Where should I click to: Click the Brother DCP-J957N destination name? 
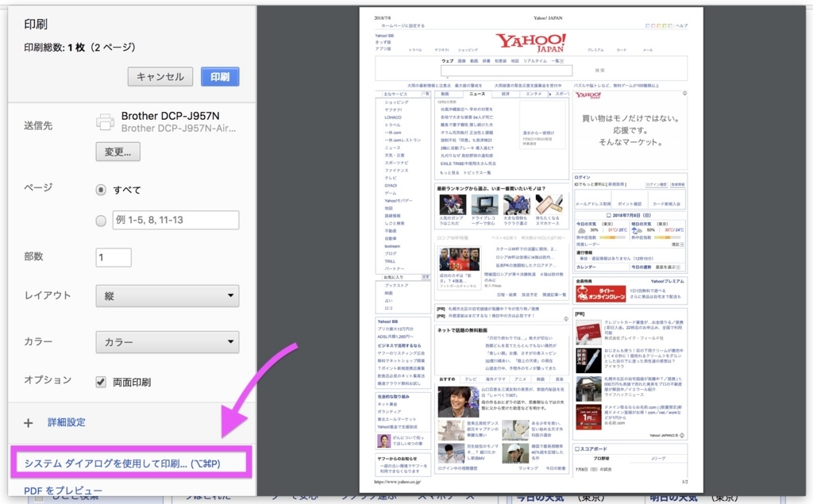click(170, 116)
